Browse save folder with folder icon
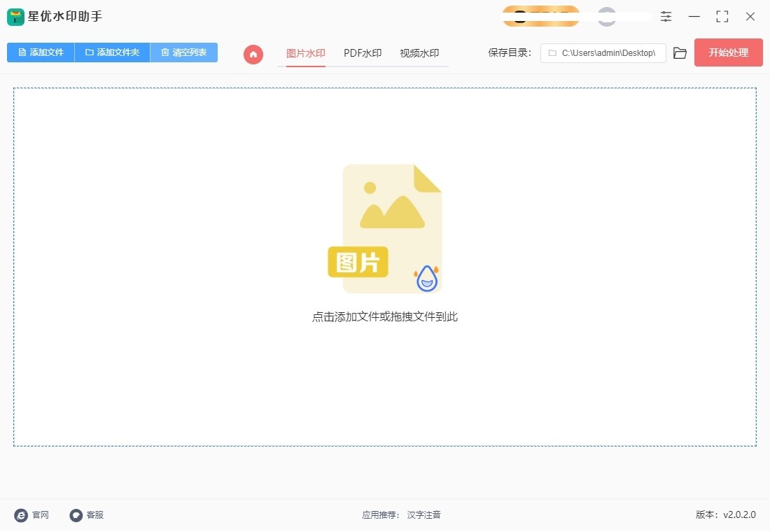The height and width of the screenshot is (532, 770). pyautogui.click(x=679, y=52)
